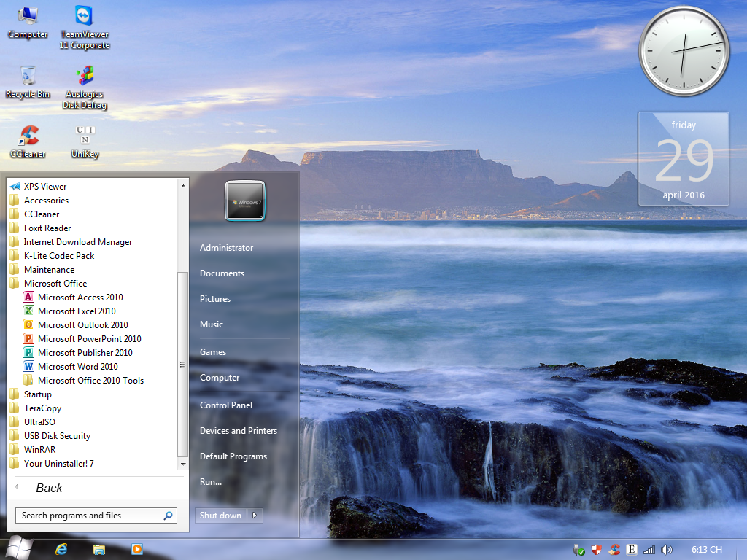Click the analog clock gadget
The height and width of the screenshot is (560, 747).
[x=684, y=51]
